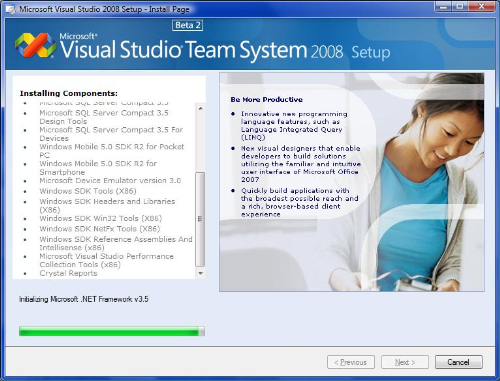
Task: Select 'Windows SDK Tools (X86)' item
Action: 88,191
